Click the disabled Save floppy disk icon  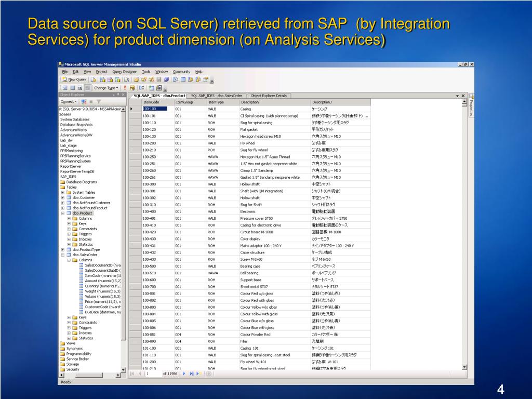click(x=159, y=79)
